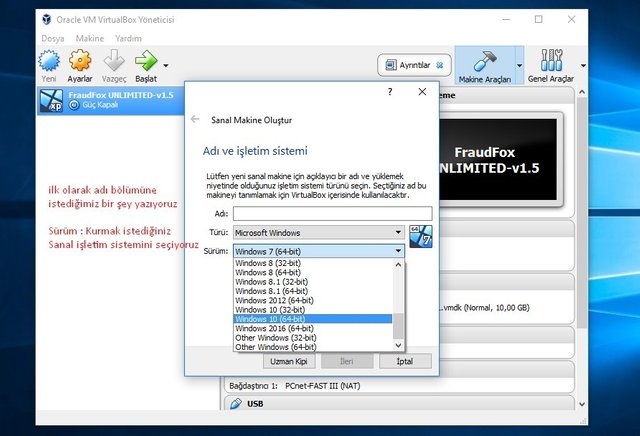The height and width of the screenshot is (436, 640).
Task: Click the VirtualBox title bar logo
Action: (x=47, y=19)
